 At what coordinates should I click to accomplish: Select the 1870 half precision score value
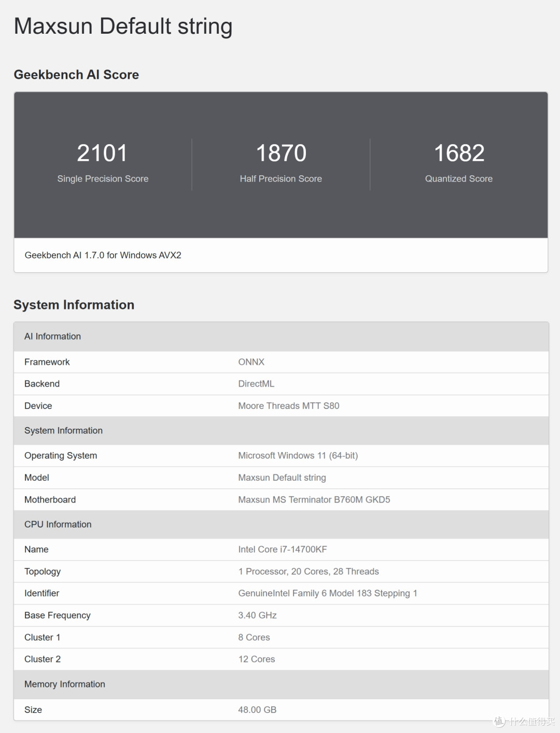(x=281, y=153)
